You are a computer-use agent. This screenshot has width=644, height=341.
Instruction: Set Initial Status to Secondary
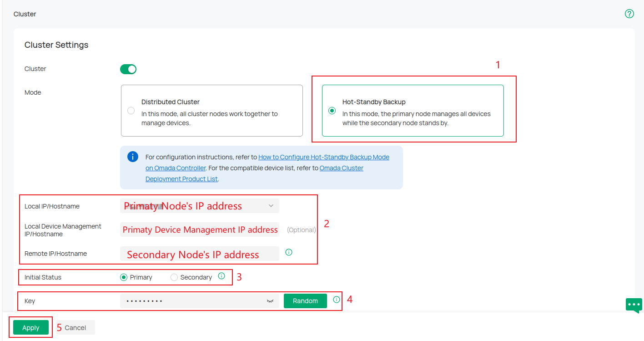coord(174,277)
